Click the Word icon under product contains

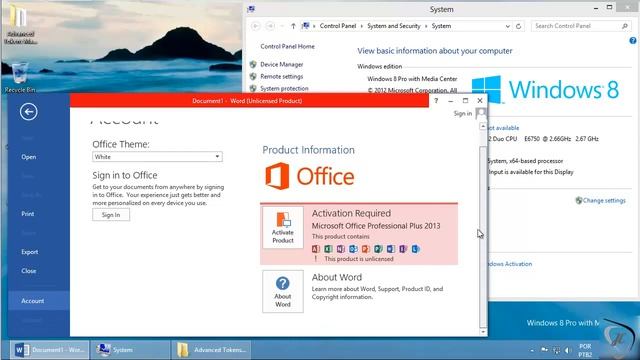click(x=391, y=249)
